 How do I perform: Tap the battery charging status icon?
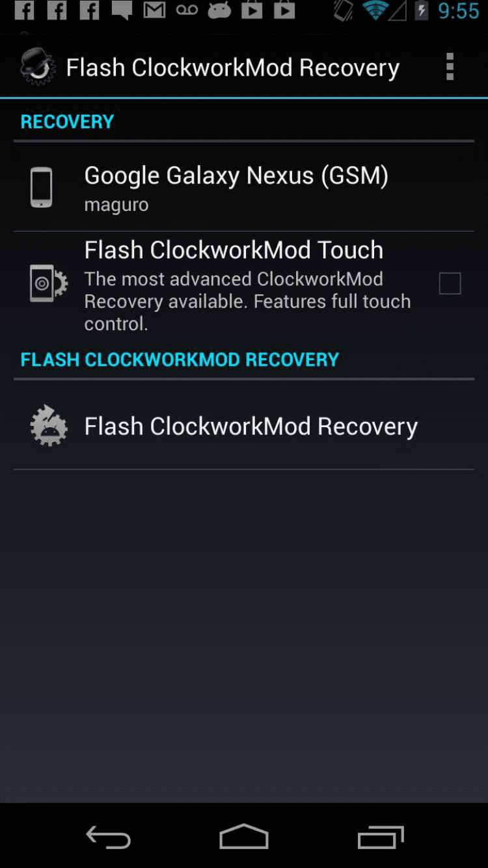(422, 10)
